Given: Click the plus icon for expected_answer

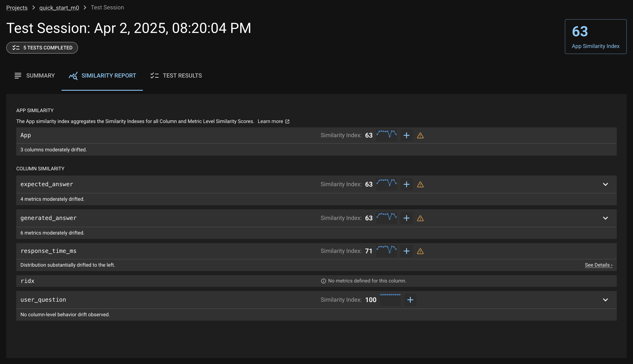Looking at the screenshot, I should [x=406, y=184].
